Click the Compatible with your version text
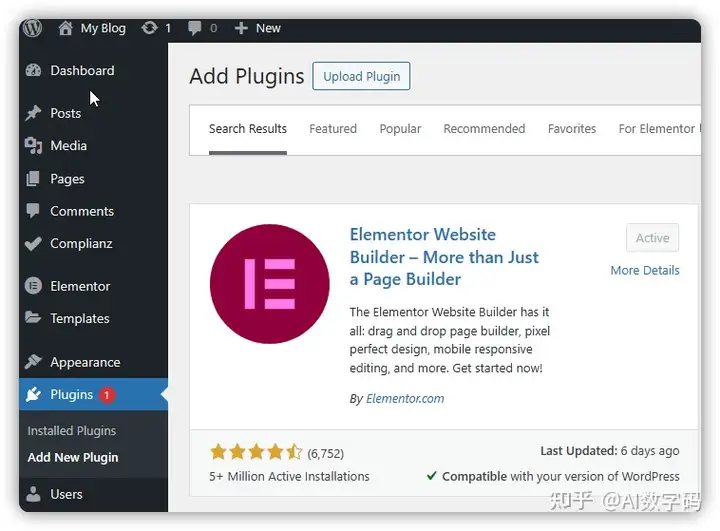Screen dimensions: 720x531 click(x=561, y=476)
